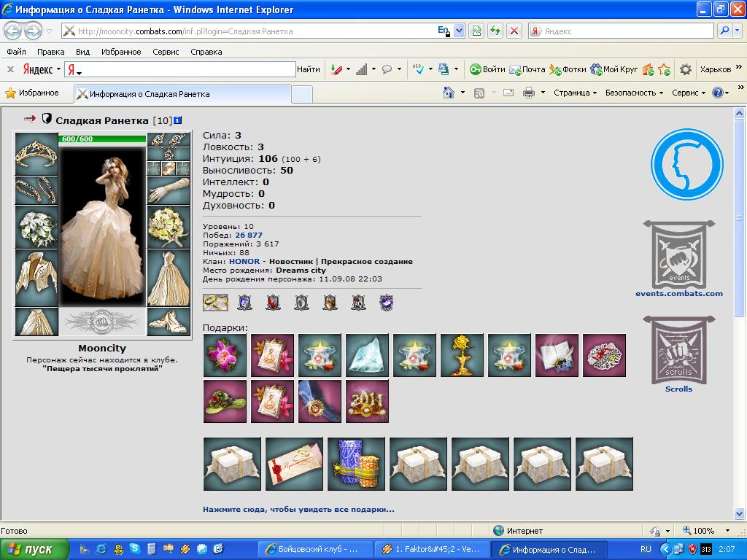Click the Найти search button in Yandex toolbar
The height and width of the screenshot is (560, 747).
pyautogui.click(x=309, y=69)
